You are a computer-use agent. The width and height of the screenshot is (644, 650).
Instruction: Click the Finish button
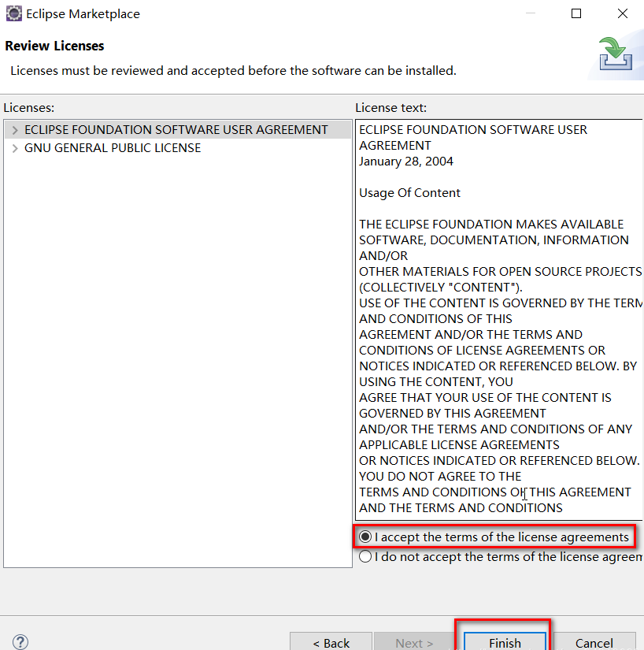point(505,641)
